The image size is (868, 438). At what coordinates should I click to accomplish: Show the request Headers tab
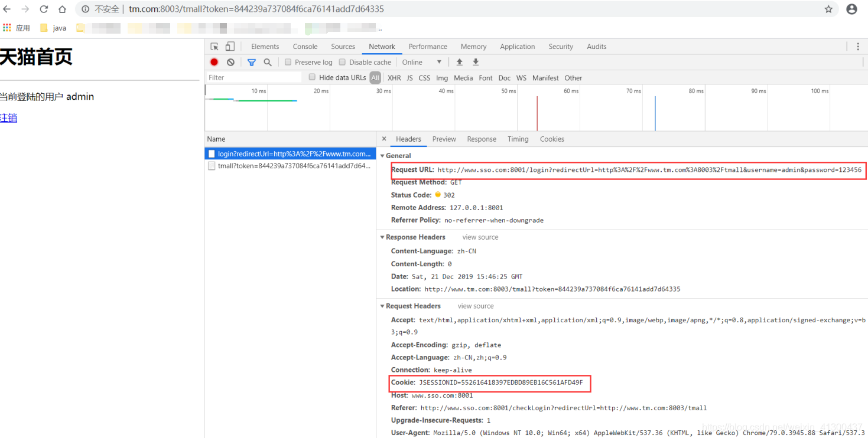(408, 139)
